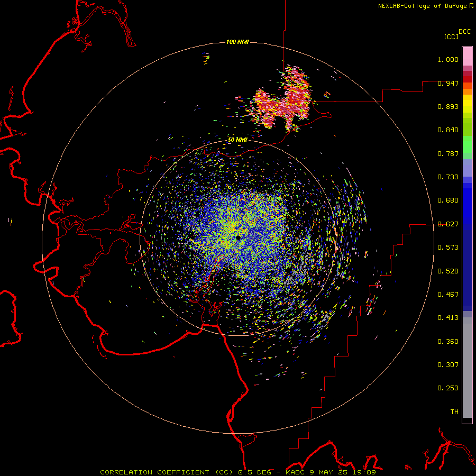Select the 1.000 value on the color scale
This screenshot has width=476, height=476.
pyautogui.click(x=448, y=59)
